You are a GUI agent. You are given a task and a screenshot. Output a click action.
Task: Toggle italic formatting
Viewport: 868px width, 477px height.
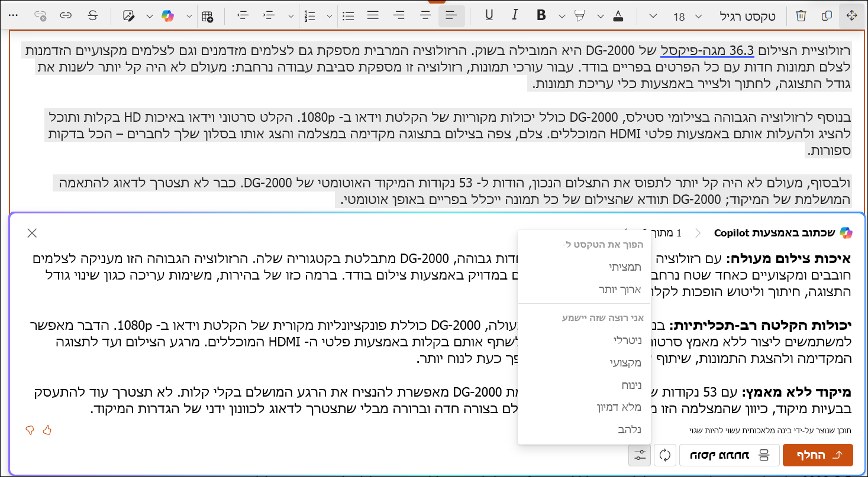pos(515,16)
